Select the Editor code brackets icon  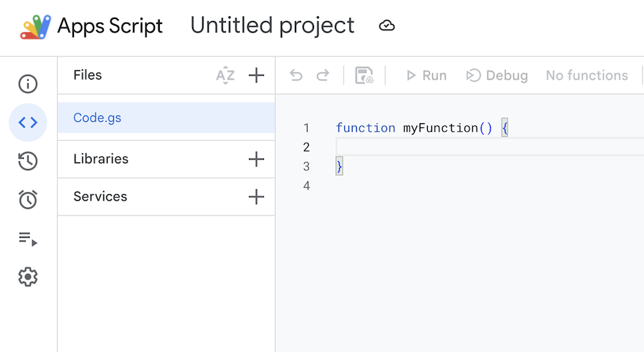[x=28, y=122]
